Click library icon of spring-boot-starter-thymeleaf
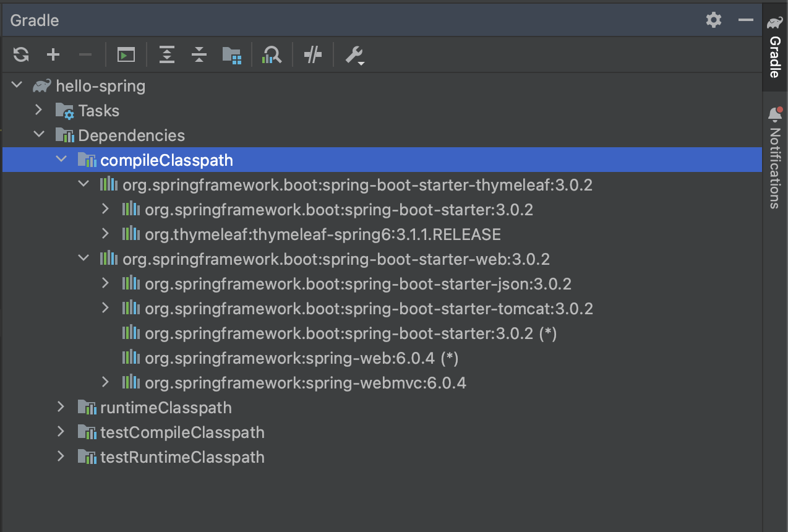The height and width of the screenshot is (532, 788). click(109, 184)
